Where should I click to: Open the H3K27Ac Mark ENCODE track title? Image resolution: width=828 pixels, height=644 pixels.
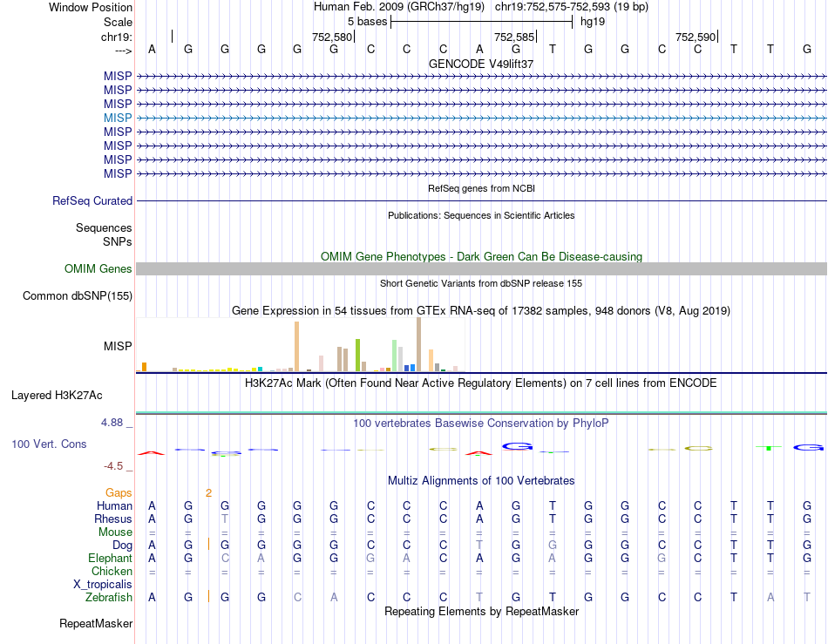[x=481, y=383]
